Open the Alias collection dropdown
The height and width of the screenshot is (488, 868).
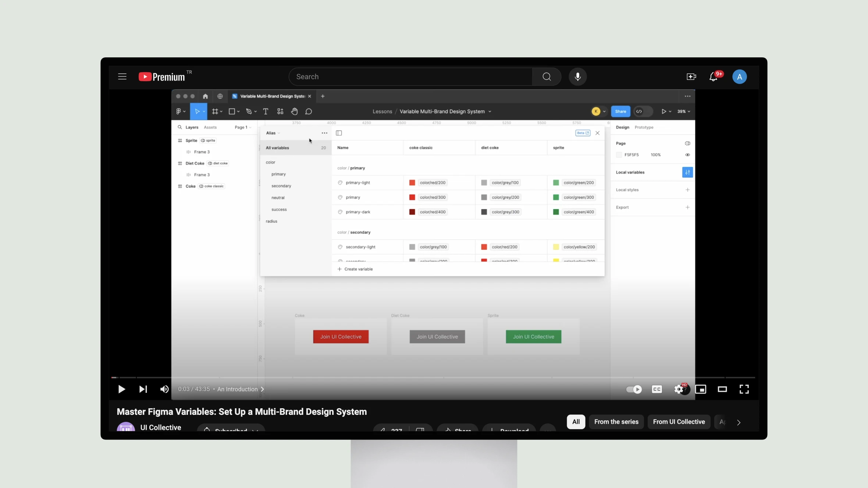click(273, 133)
